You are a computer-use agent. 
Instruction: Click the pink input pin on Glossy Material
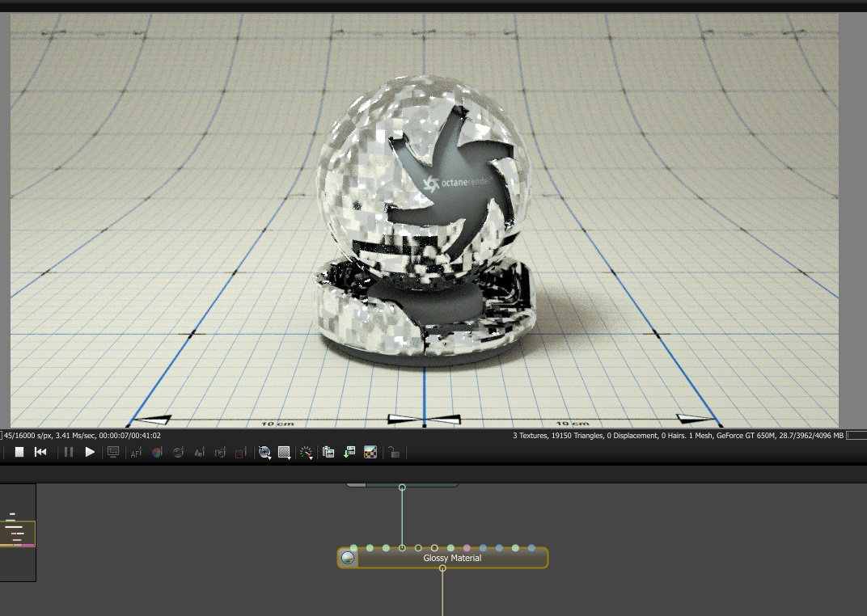(x=467, y=548)
